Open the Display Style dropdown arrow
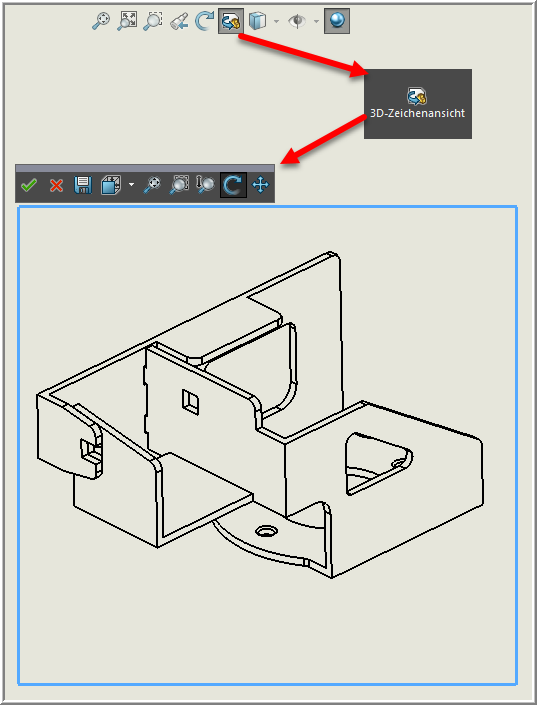 click(276, 21)
